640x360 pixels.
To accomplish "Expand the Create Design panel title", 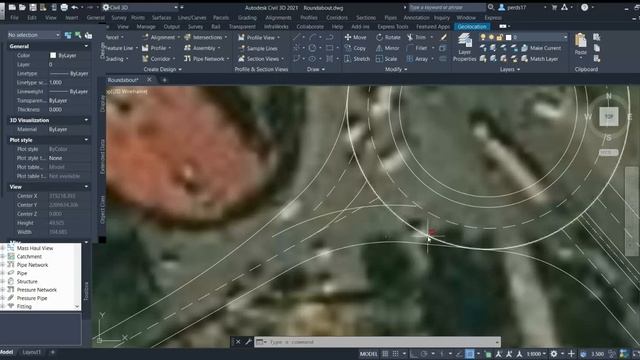I will [x=162, y=69].
